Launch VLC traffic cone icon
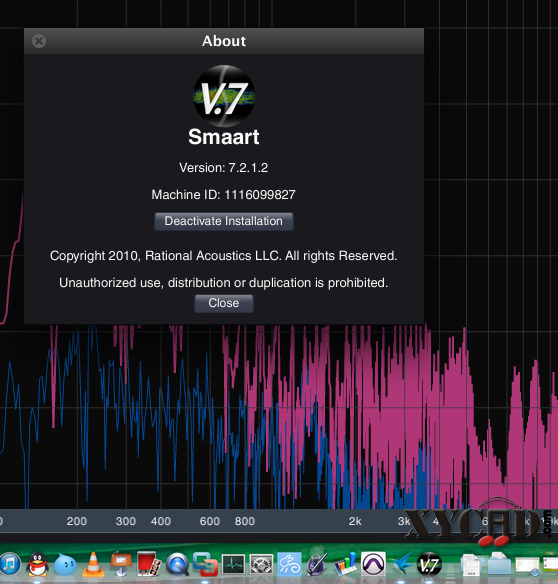558x584 pixels. [93, 564]
